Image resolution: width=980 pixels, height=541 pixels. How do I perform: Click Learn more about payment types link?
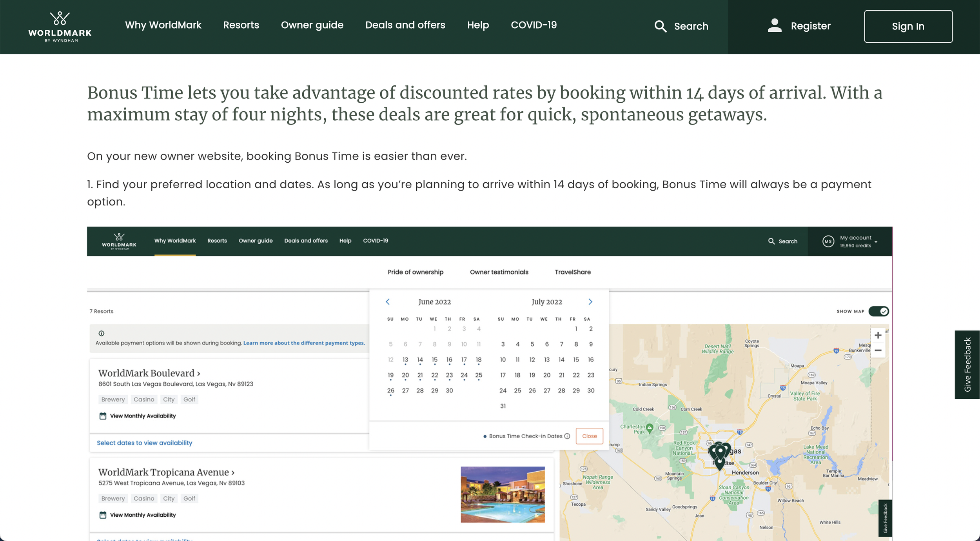coord(304,343)
